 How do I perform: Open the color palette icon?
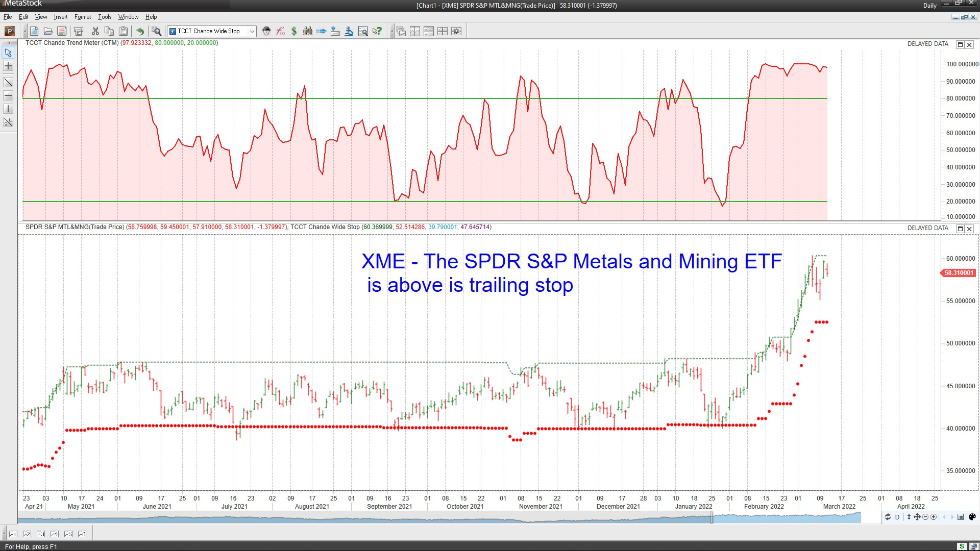click(x=972, y=517)
